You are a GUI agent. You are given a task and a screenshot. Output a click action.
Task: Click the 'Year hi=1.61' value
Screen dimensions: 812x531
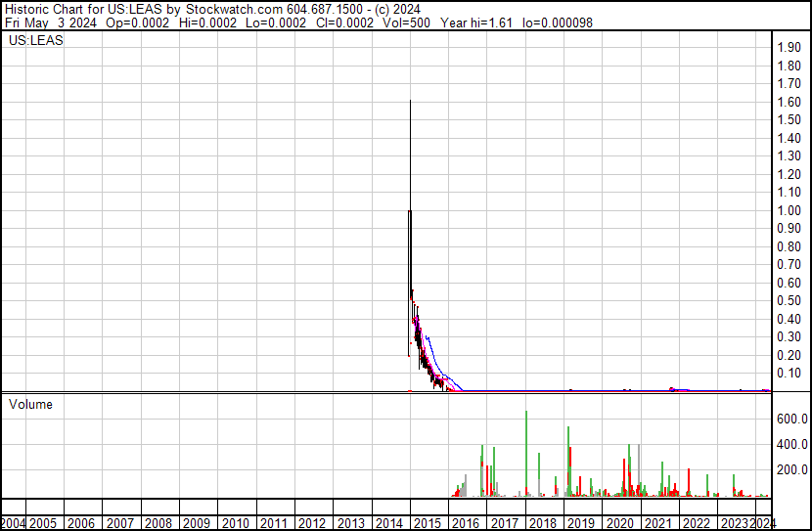476,22
